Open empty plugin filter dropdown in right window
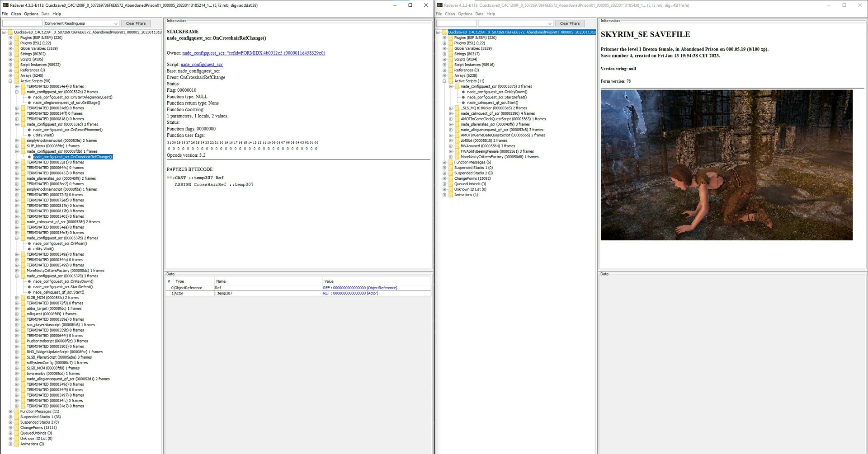This screenshot has width=868, height=454. click(550, 23)
